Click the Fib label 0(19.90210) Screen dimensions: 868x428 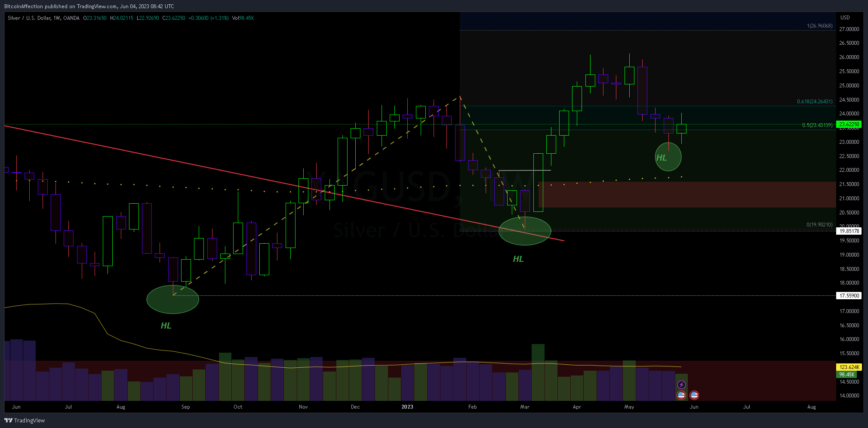pos(819,225)
